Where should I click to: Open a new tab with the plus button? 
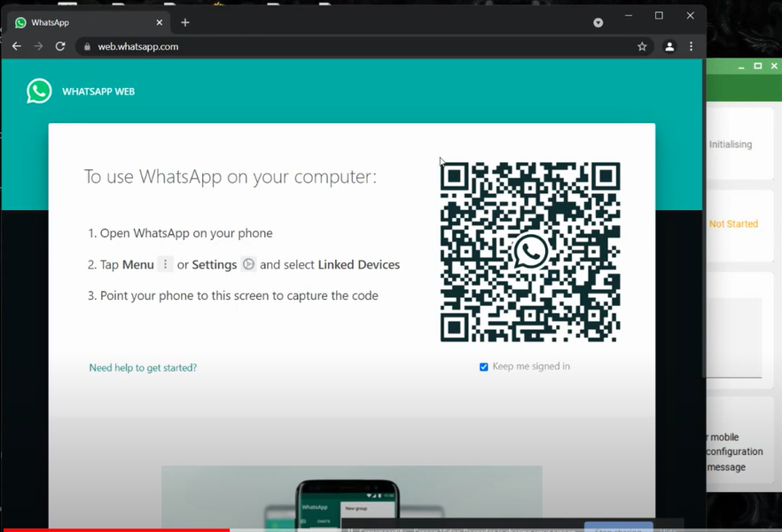point(185,22)
